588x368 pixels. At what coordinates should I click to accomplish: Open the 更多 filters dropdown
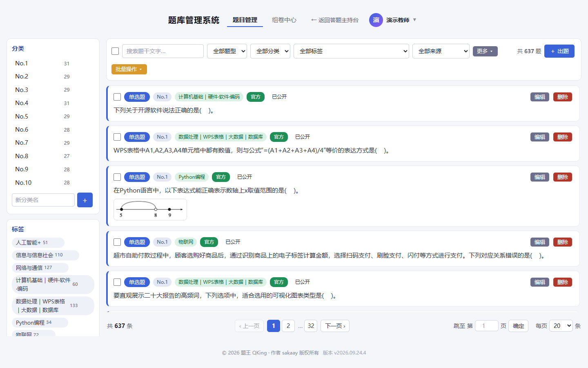(485, 51)
